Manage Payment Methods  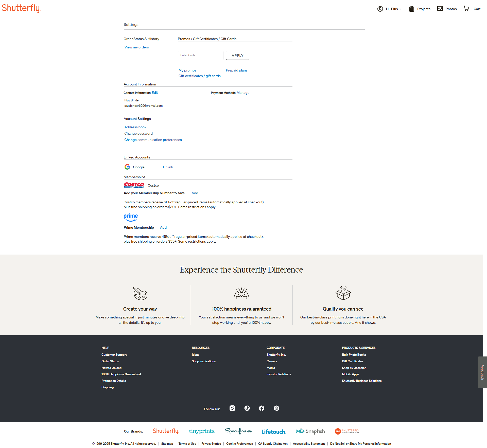[243, 93]
